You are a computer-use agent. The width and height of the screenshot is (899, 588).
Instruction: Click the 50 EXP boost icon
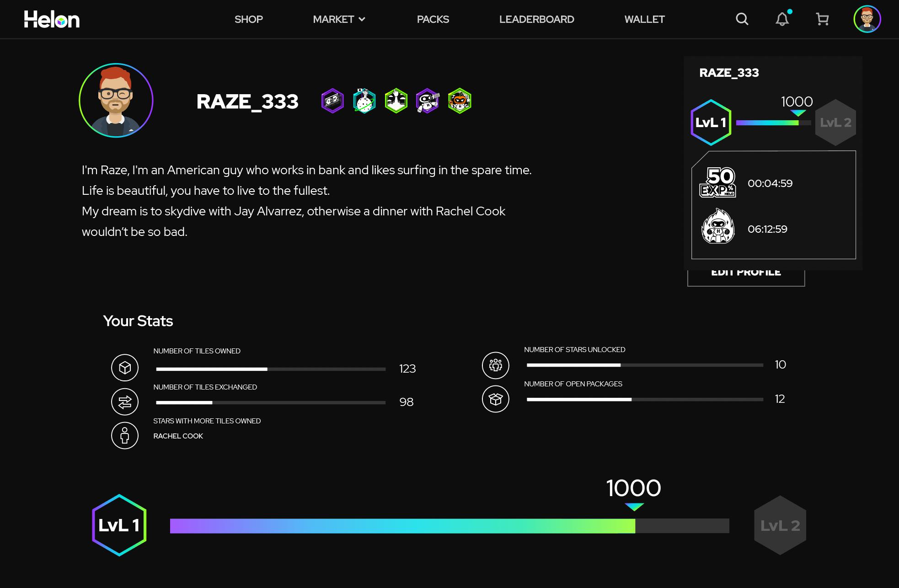coord(717,183)
